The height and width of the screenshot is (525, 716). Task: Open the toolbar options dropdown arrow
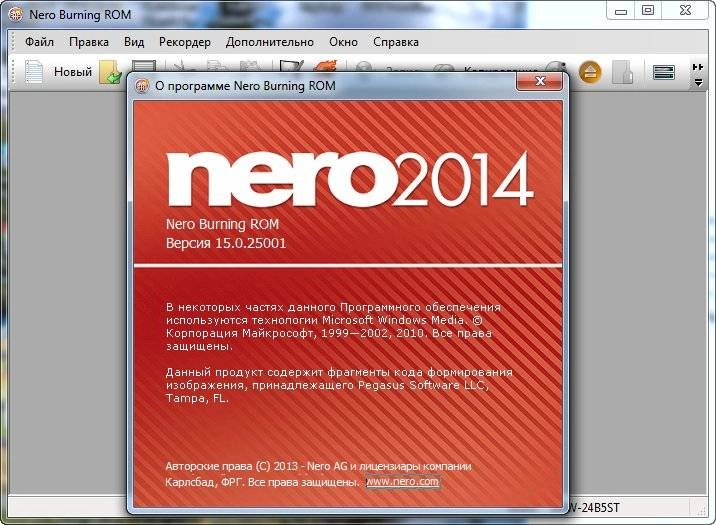[698, 83]
